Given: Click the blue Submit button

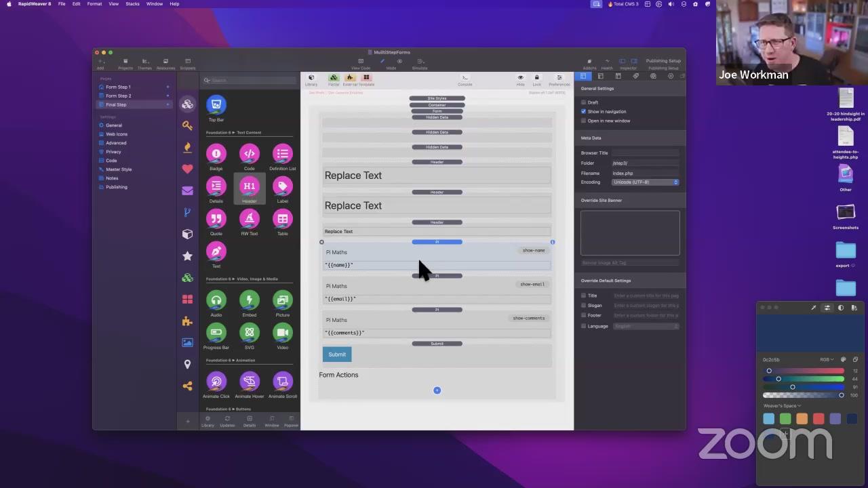Looking at the screenshot, I should pyautogui.click(x=337, y=354).
